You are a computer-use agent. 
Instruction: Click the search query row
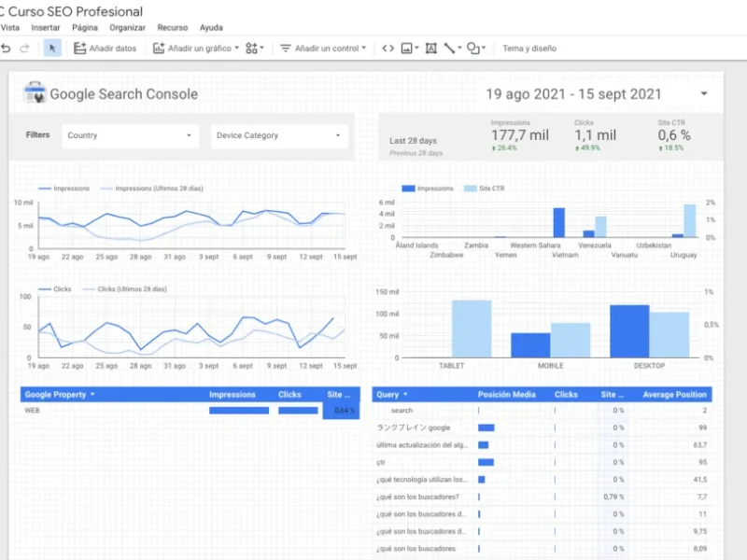[x=542, y=411]
